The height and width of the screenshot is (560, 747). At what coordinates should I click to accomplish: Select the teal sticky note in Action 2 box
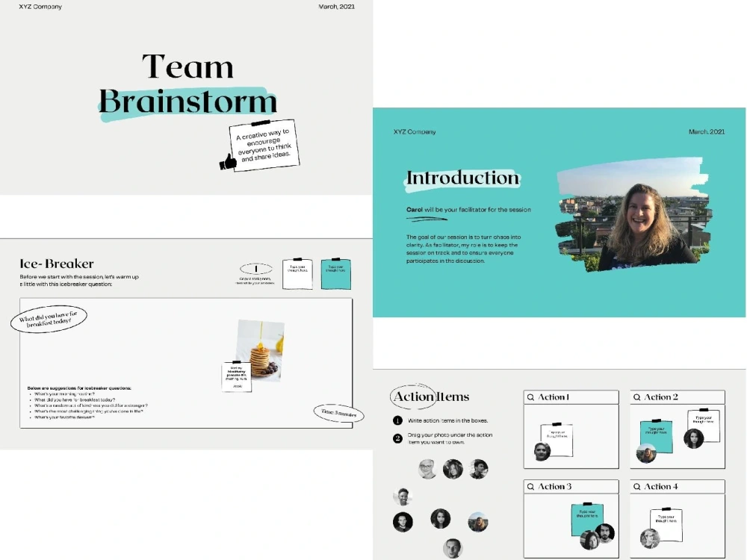[657, 436]
